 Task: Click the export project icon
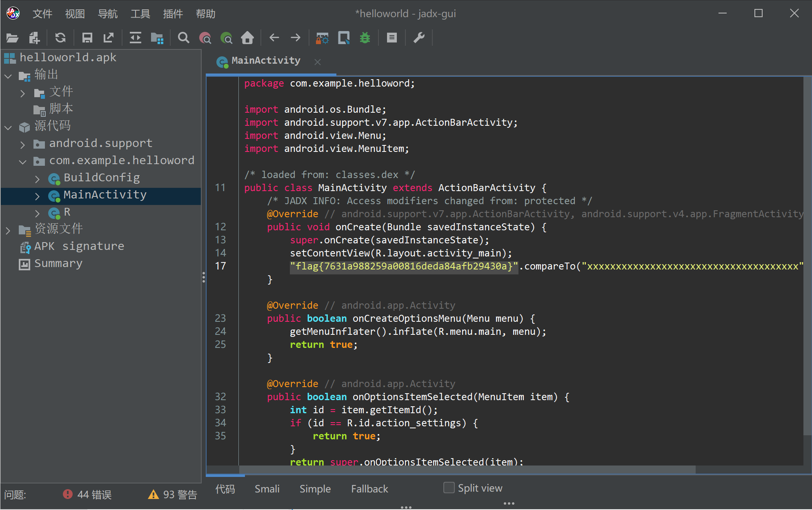109,38
